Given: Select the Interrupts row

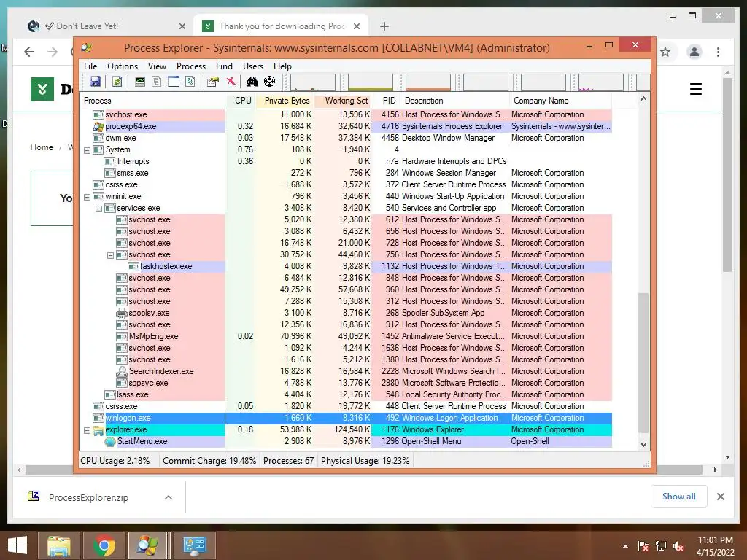Looking at the screenshot, I should coord(345,161).
